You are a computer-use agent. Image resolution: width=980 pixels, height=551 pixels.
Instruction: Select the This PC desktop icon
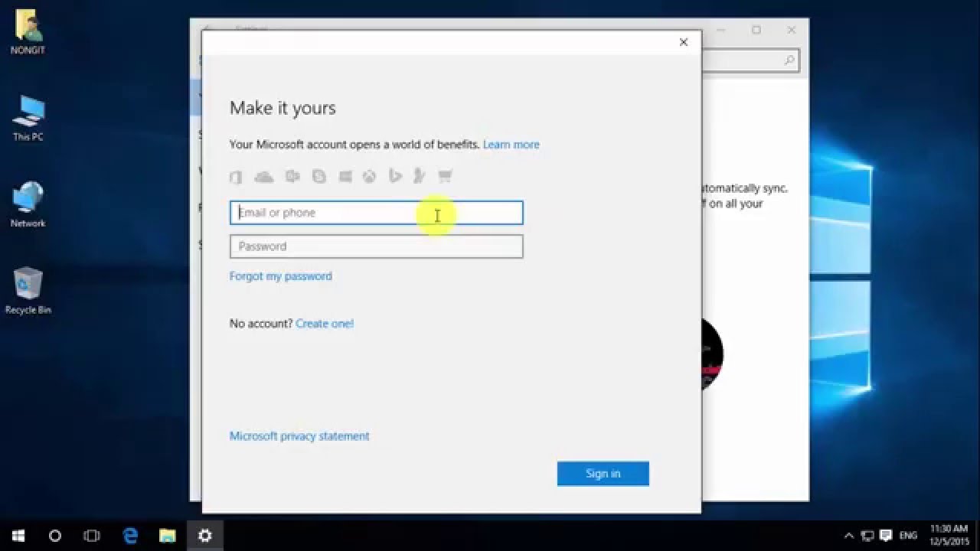click(28, 119)
